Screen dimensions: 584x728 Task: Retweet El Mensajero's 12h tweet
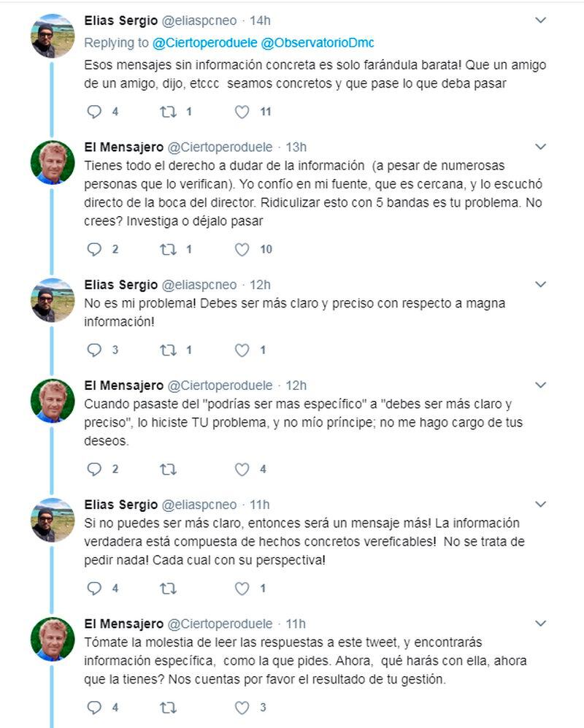(168, 470)
